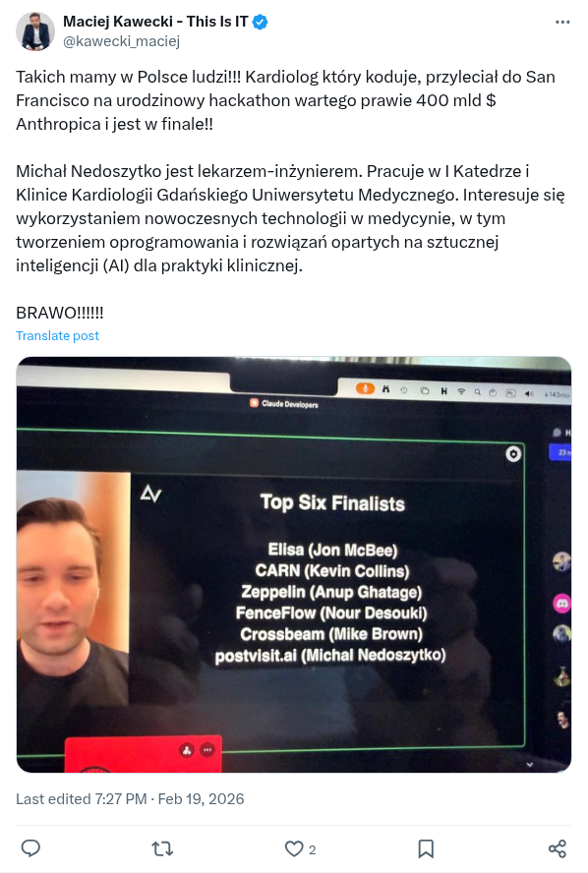Click the pink Discord icon in photo
This screenshot has height=873, width=588.
point(561,603)
